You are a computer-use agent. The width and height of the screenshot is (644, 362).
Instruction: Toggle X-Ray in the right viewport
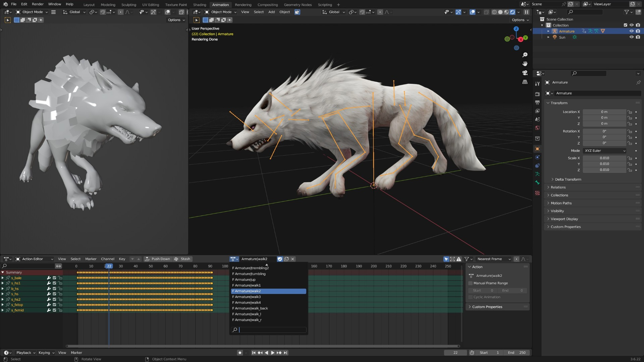click(486, 12)
